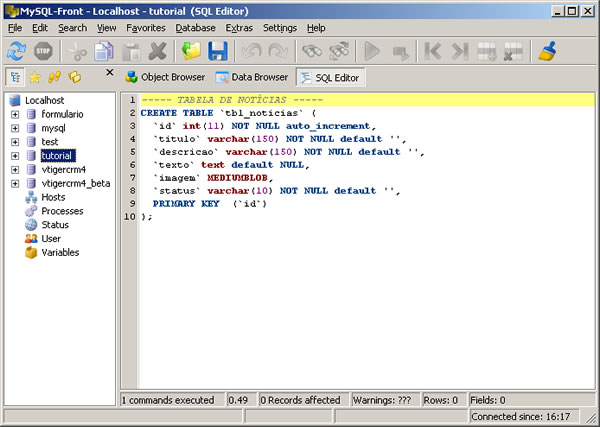
Task: Select the tutorial database
Action: pyautogui.click(x=58, y=156)
